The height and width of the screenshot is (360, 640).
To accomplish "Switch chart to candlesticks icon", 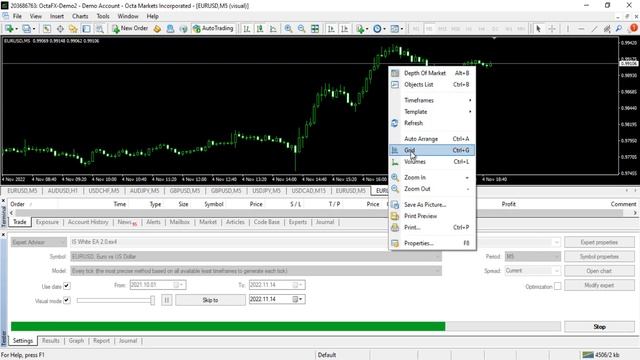I will (x=260, y=29).
